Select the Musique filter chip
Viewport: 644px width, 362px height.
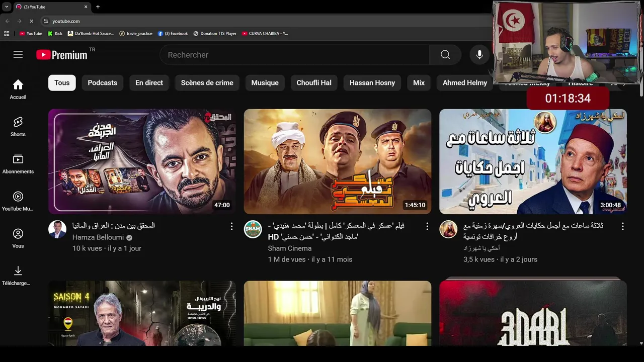(x=265, y=83)
